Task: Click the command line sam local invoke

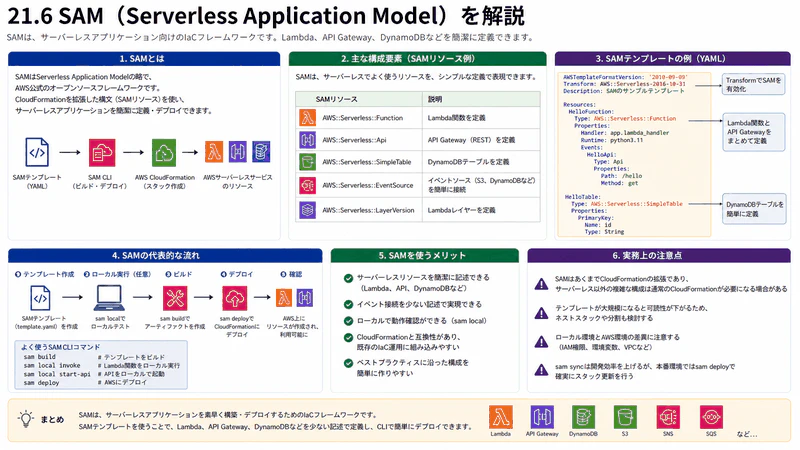Action: point(52,365)
